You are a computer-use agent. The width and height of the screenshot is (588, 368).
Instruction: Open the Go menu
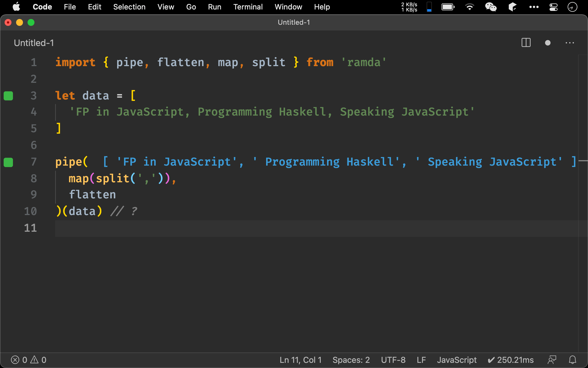(191, 7)
